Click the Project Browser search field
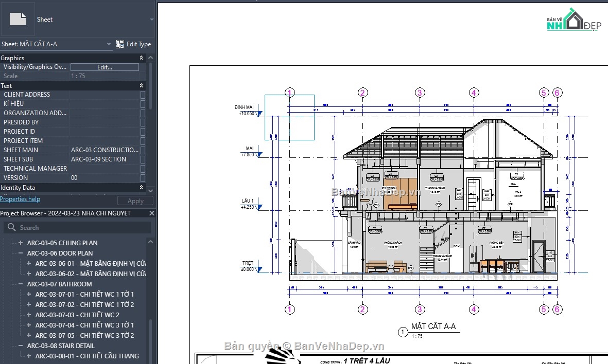The image size is (608, 364). pyautogui.click(x=78, y=227)
